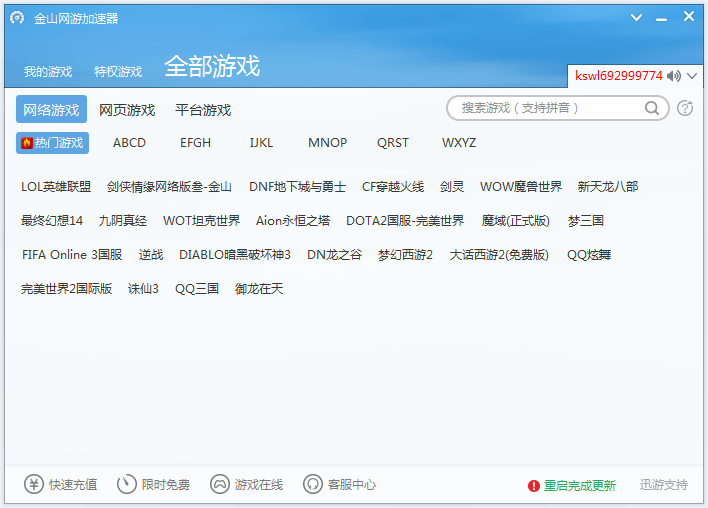The width and height of the screenshot is (708, 508).
Task: Open QQ三国 game
Action: [197, 289]
